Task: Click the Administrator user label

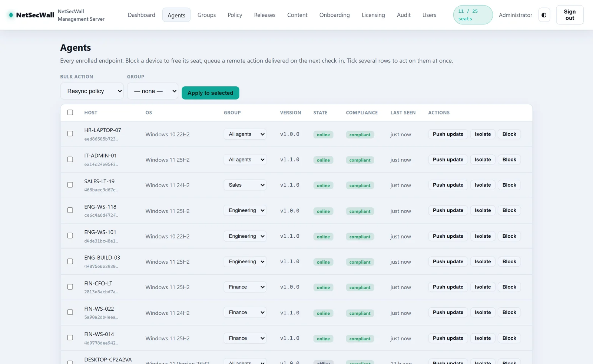Action: click(515, 15)
